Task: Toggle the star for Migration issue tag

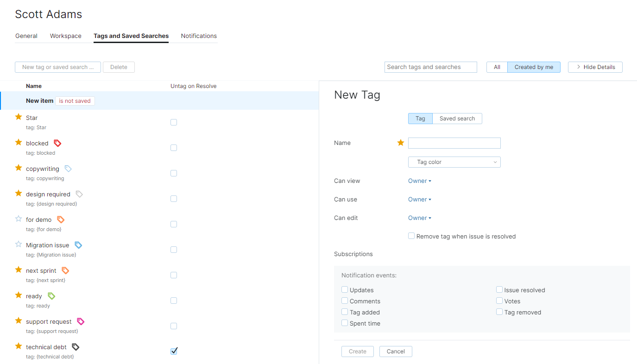Action: [x=19, y=245]
